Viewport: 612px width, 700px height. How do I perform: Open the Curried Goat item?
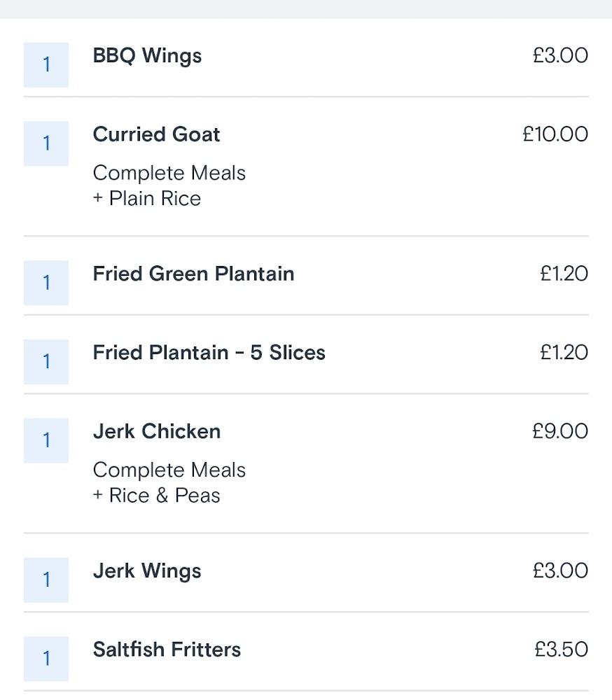pyautogui.click(x=156, y=134)
